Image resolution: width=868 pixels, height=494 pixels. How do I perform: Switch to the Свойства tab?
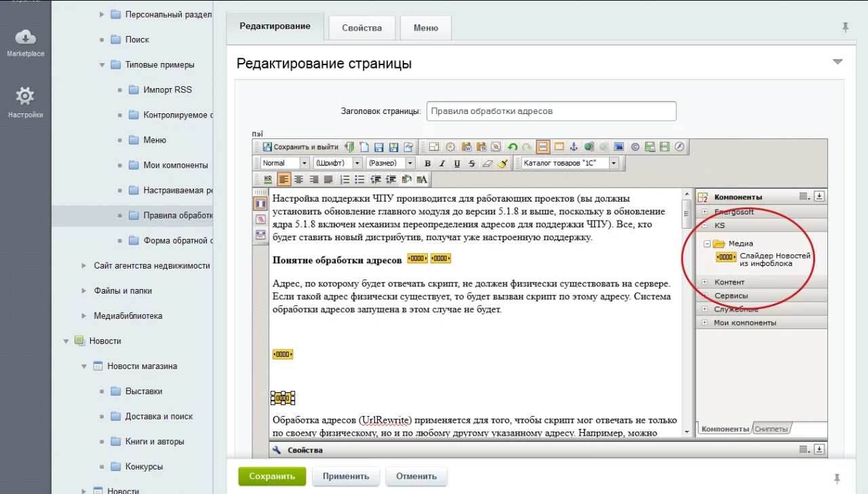[361, 28]
